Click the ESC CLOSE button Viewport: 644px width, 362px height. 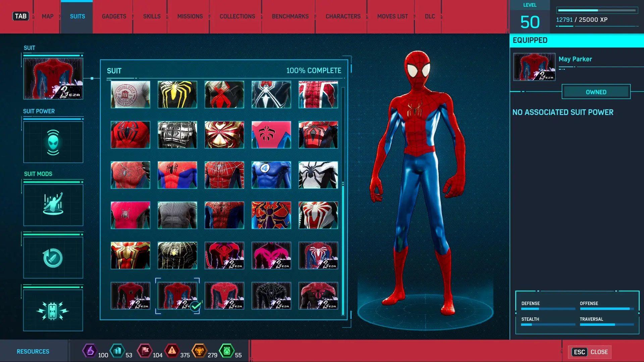tap(590, 352)
